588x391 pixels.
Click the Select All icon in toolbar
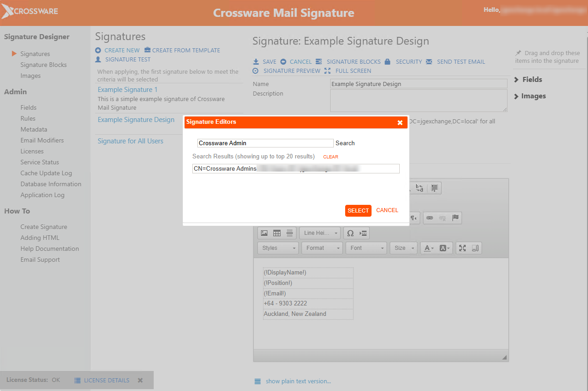pos(434,188)
